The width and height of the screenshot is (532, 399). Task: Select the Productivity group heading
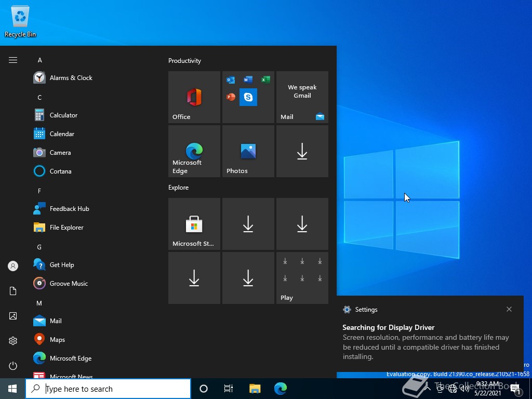point(184,61)
